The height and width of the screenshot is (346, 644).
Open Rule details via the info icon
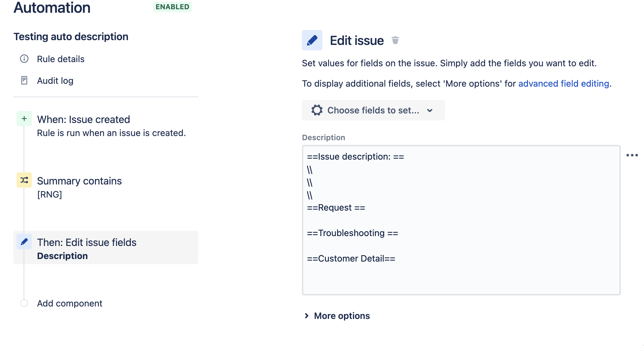click(24, 59)
